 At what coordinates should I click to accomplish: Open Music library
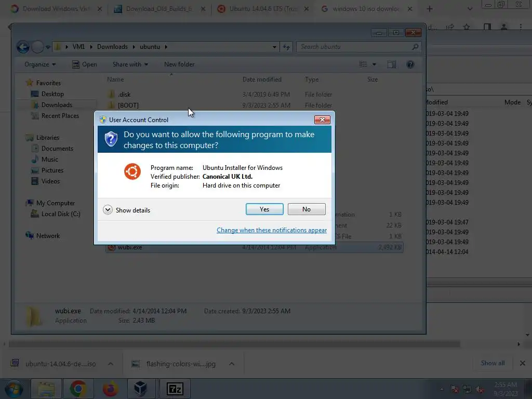point(45,159)
